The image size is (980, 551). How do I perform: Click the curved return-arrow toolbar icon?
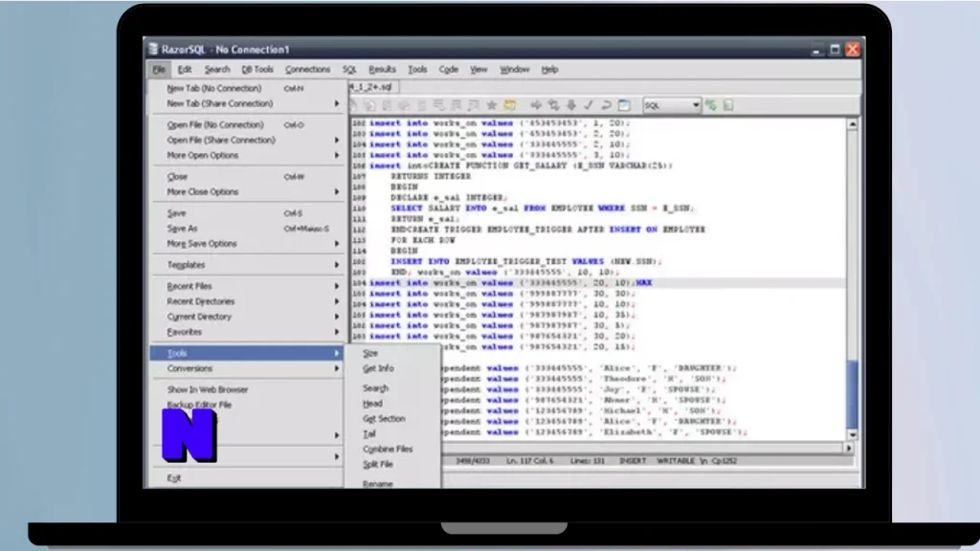tap(606, 105)
